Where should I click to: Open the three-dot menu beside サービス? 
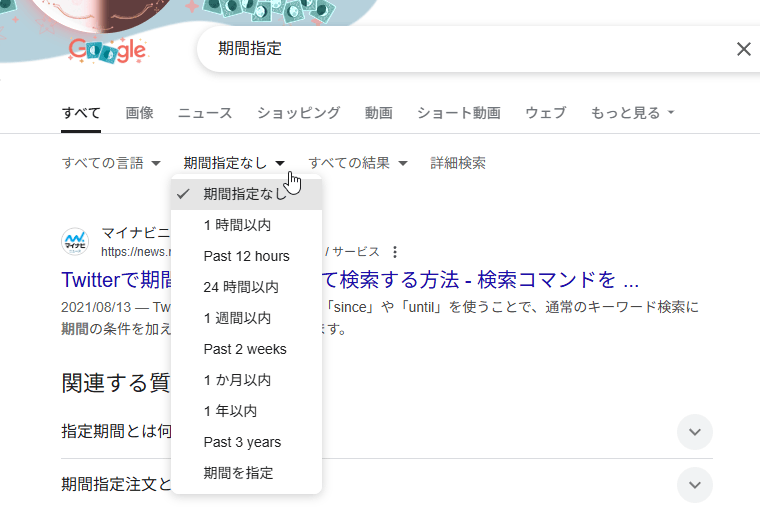395,252
